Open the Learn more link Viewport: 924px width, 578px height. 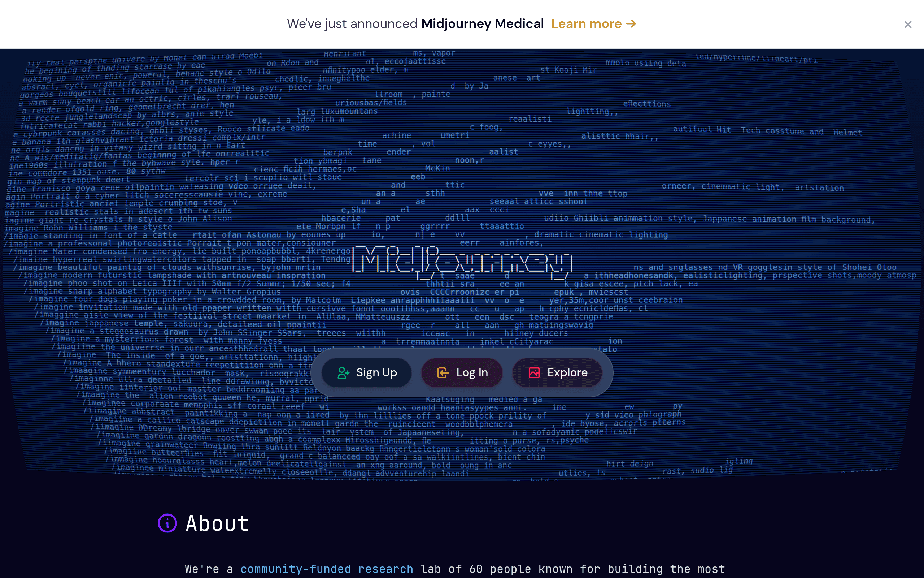pyautogui.click(x=594, y=24)
